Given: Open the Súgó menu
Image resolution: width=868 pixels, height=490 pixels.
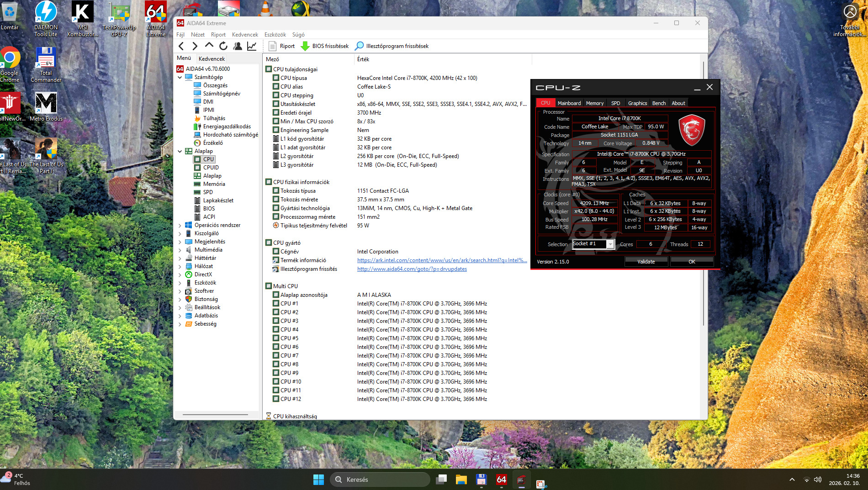Looking at the screenshot, I should (298, 35).
